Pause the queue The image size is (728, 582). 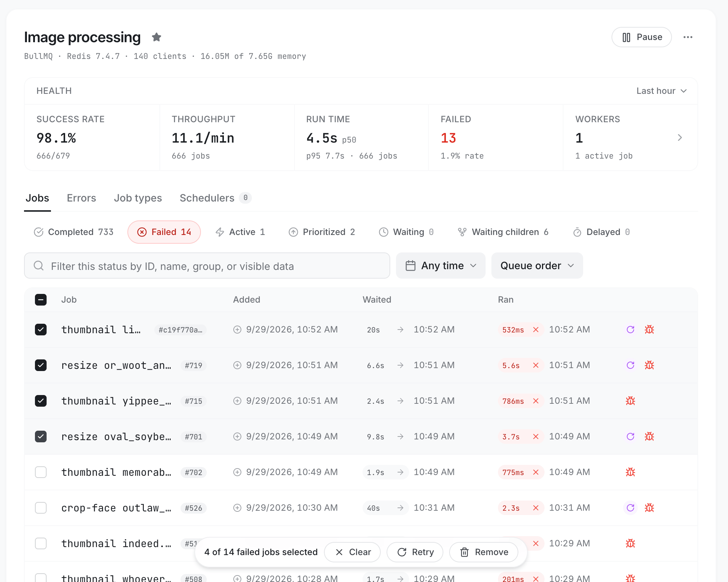click(x=641, y=37)
